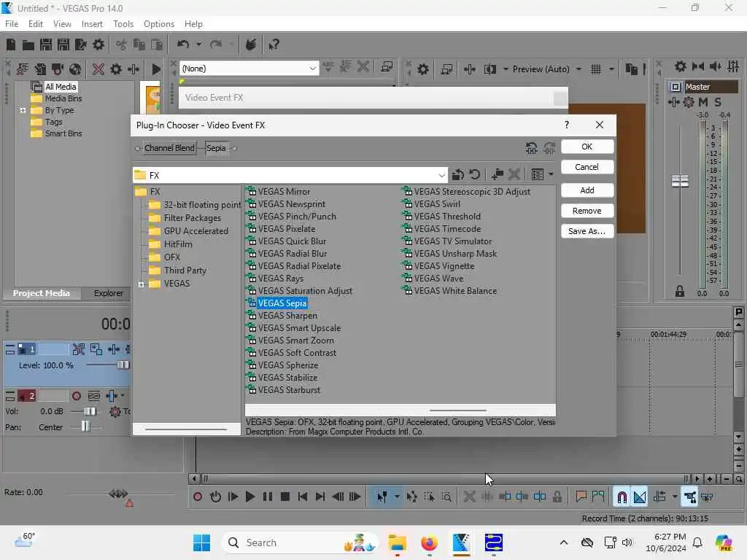Show hidden system tray icons chevron
This screenshot has width=747, height=560.
click(564, 542)
